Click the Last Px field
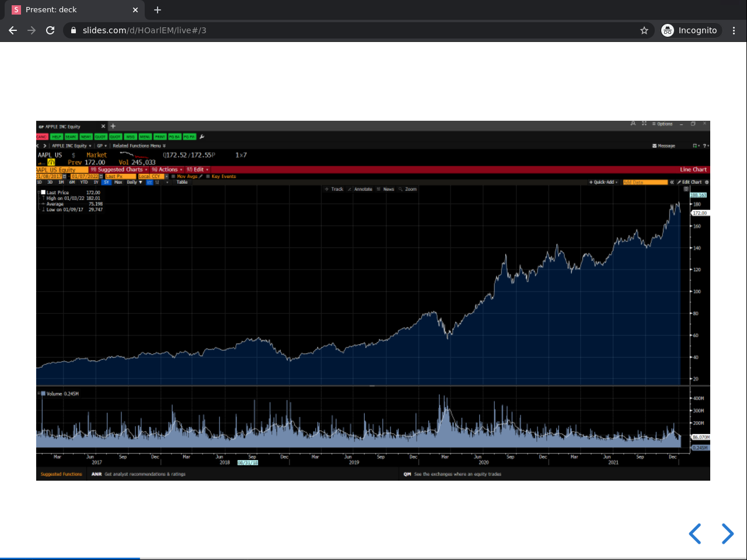The width and height of the screenshot is (747, 560). click(120, 176)
